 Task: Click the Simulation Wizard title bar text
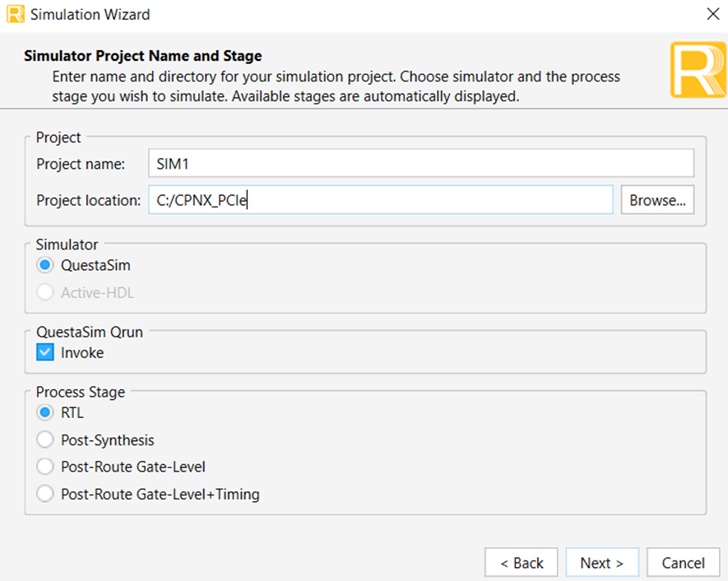pyautogui.click(x=90, y=14)
